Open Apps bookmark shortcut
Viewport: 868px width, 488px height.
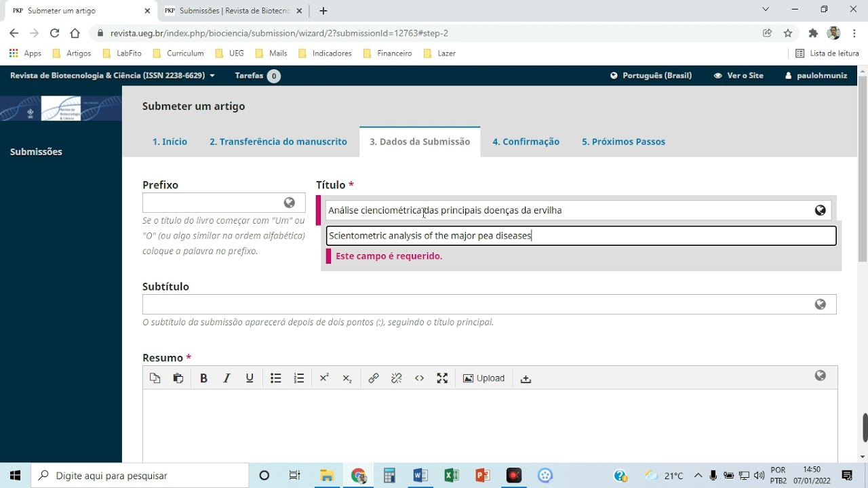tap(25, 54)
